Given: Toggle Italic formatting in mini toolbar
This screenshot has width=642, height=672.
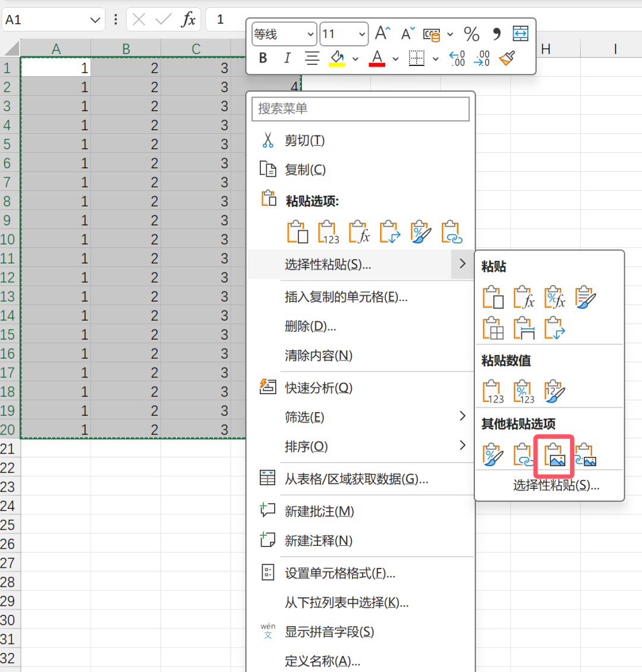Looking at the screenshot, I should 287,58.
